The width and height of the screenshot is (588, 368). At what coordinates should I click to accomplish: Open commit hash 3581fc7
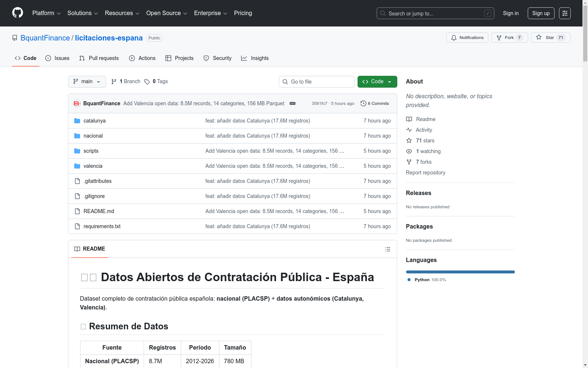point(319,103)
